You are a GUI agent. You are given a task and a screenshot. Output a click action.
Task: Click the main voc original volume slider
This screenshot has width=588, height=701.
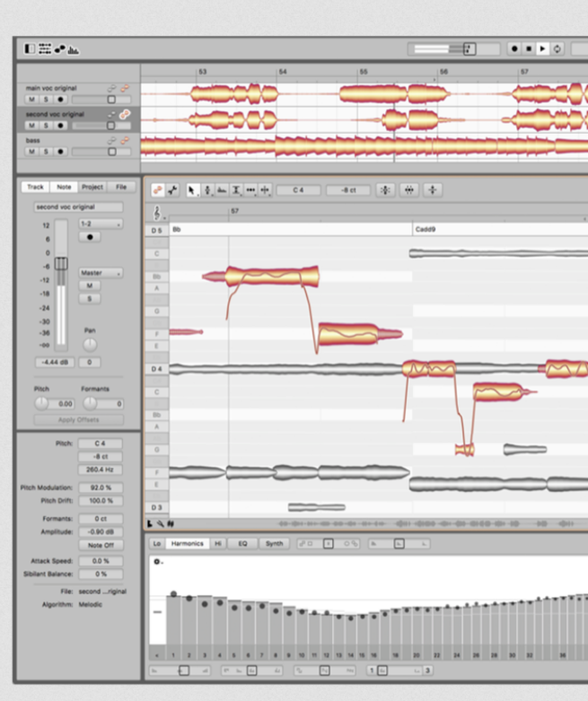click(x=101, y=100)
